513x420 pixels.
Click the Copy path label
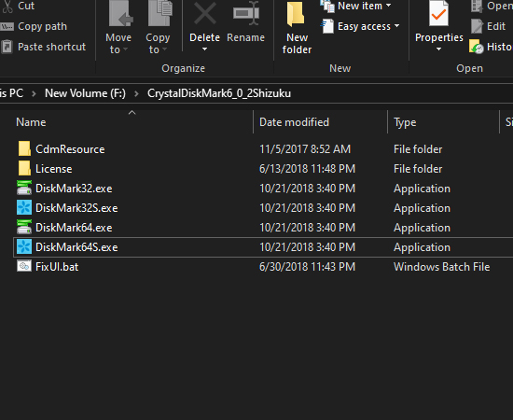(x=43, y=26)
